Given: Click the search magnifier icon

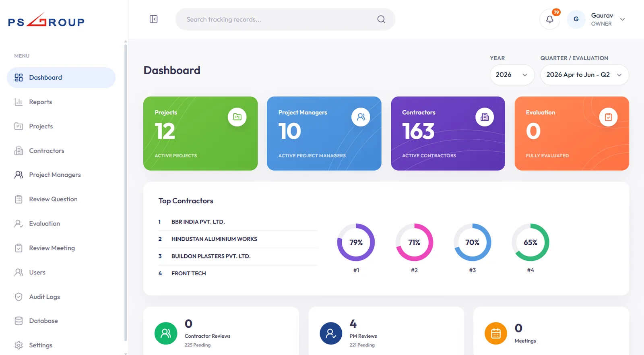Looking at the screenshot, I should (x=381, y=19).
